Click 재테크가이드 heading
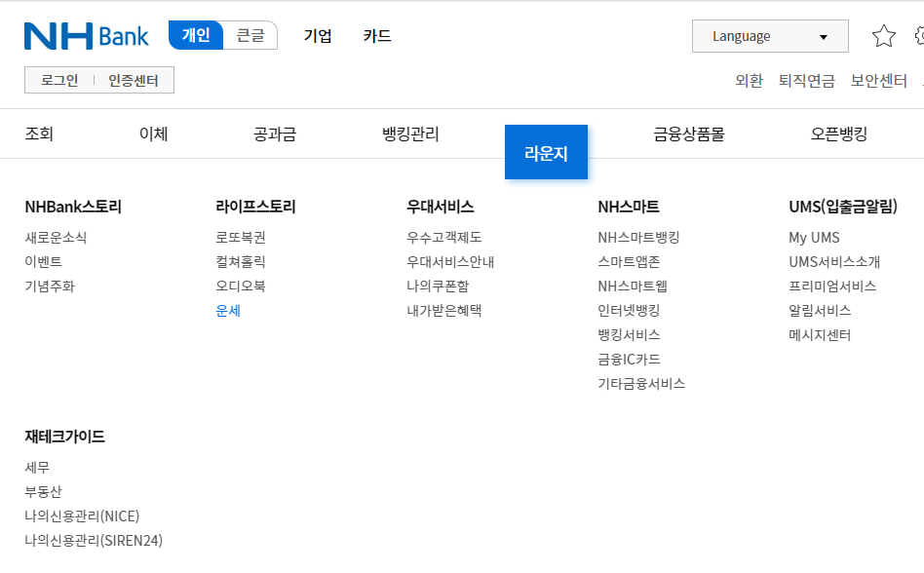 point(65,437)
